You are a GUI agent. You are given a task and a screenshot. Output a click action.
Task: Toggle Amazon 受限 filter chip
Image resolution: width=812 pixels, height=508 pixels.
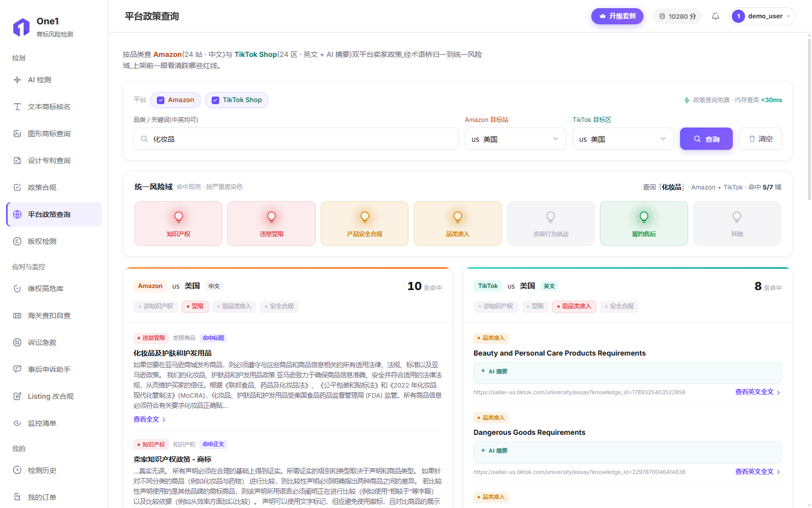[x=195, y=306]
